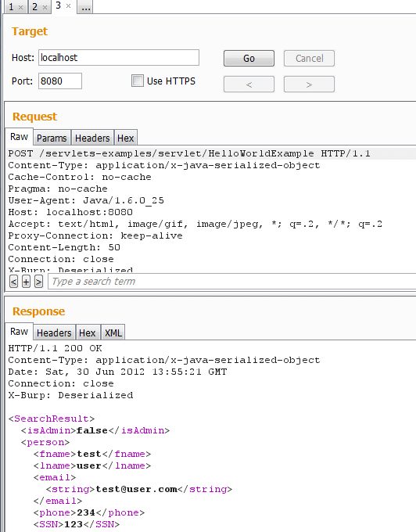Send the request with Go

tap(249, 59)
